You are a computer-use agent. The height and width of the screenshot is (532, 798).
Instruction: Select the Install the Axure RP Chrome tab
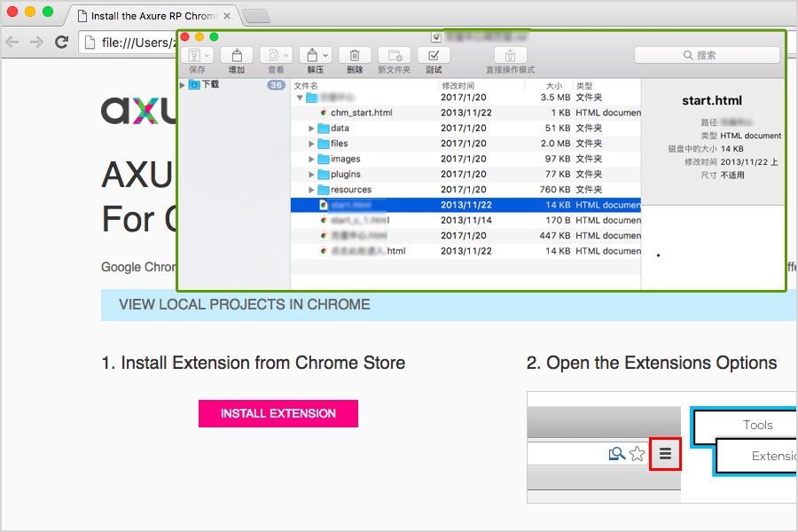(x=153, y=16)
